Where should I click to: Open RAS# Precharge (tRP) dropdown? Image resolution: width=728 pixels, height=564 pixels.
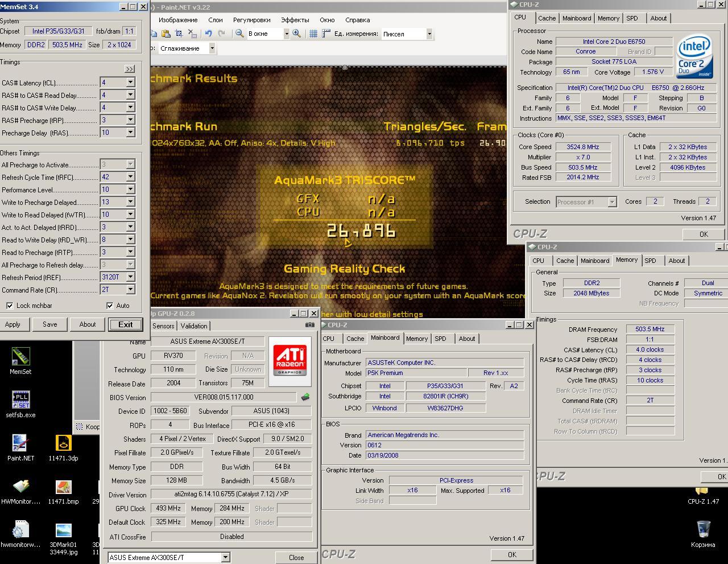pyautogui.click(x=130, y=120)
